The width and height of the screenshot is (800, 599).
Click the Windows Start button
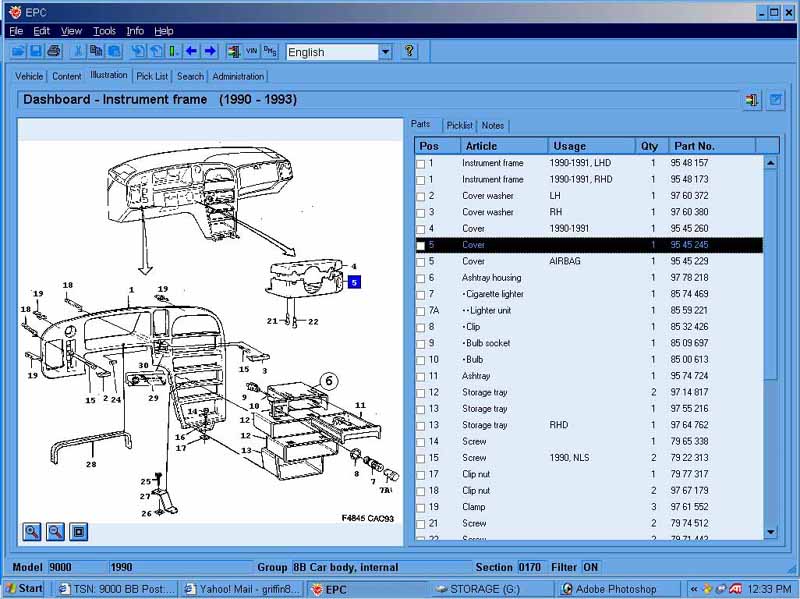(x=23, y=589)
